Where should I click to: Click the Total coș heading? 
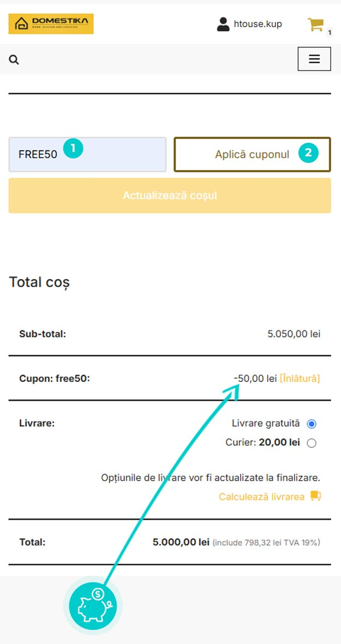39,283
